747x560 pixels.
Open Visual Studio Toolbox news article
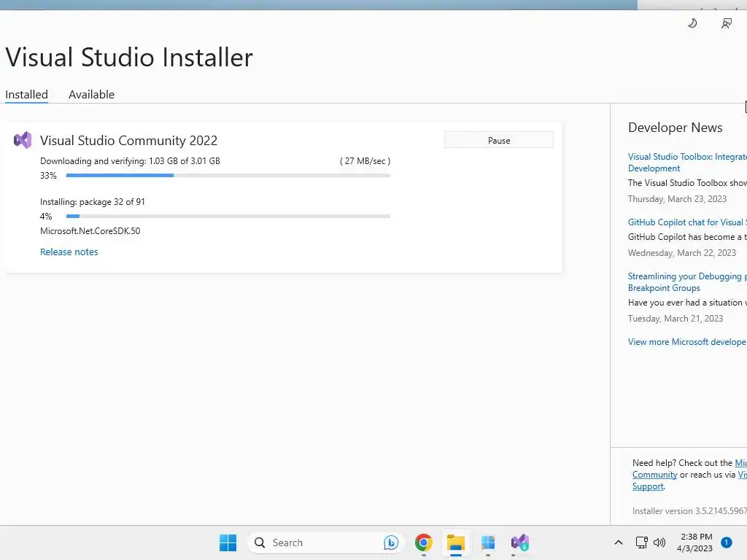point(687,163)
